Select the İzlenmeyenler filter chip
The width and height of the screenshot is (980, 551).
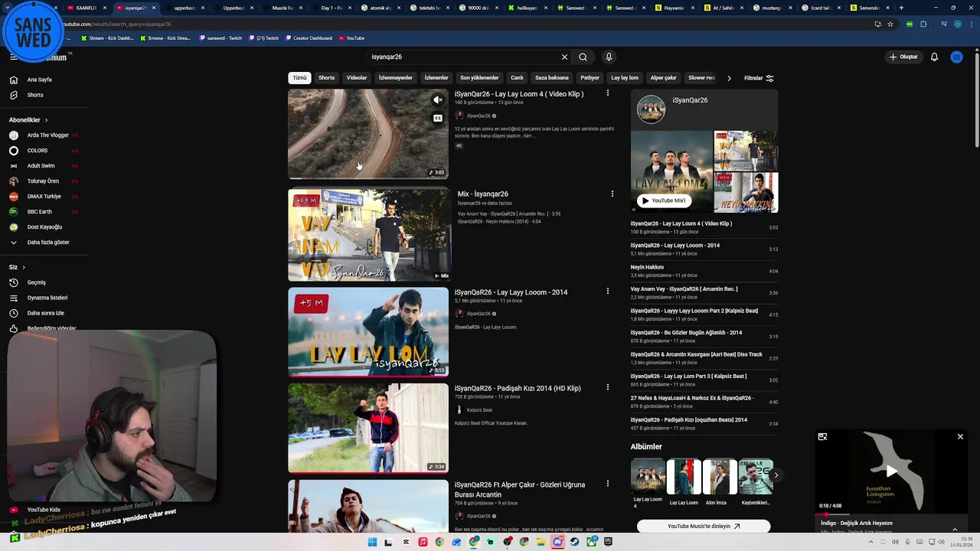396,78
